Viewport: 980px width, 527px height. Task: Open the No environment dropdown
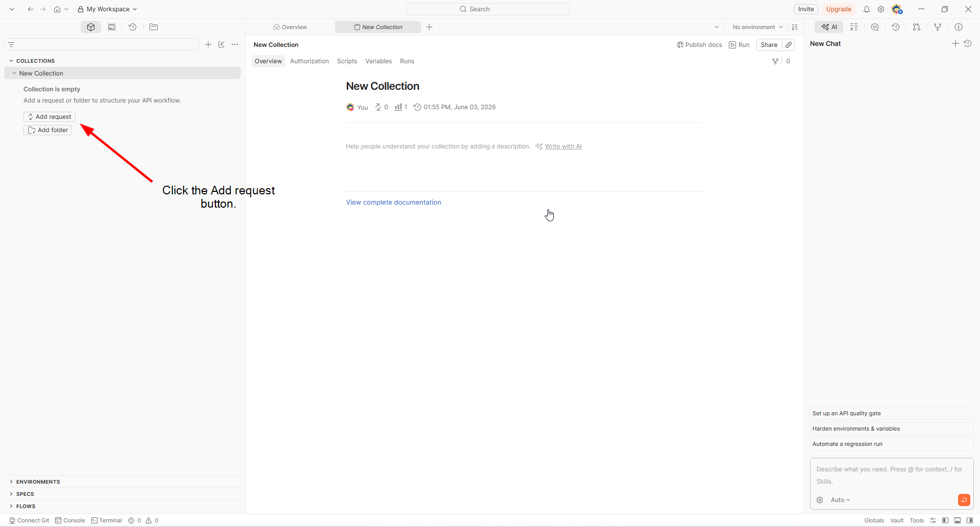757,27
